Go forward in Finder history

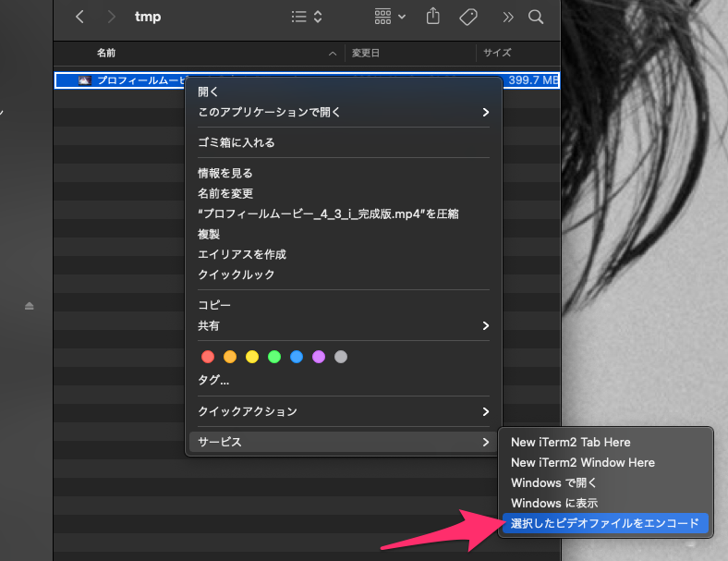pos(112,18)
